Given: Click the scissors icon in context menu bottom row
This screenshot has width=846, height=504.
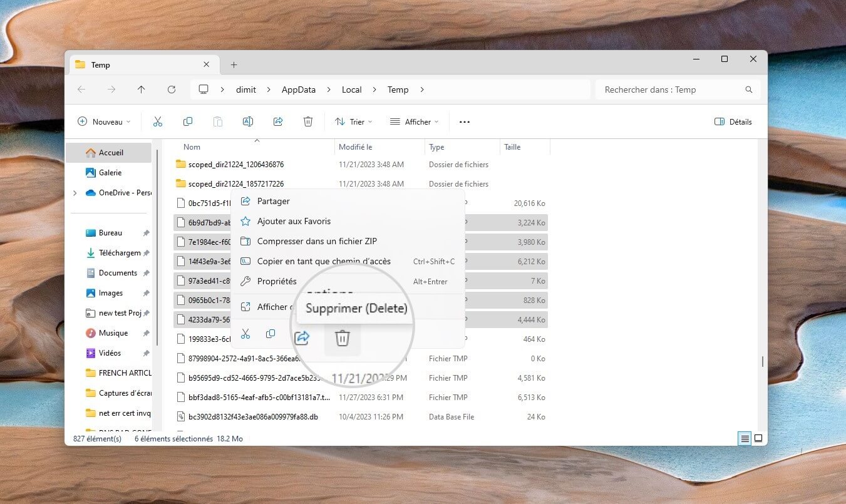Looking at the screenshot, I should [245, 334].
